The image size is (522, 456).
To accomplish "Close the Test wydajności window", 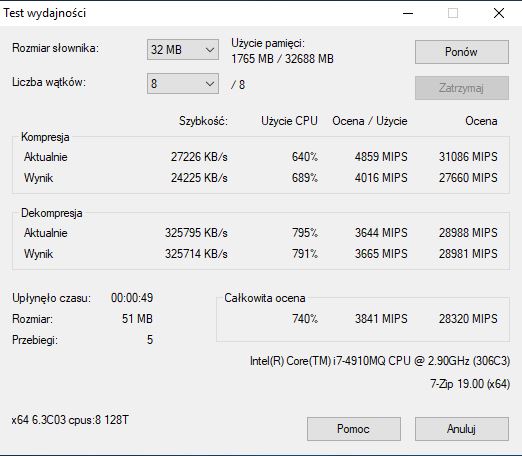I will click(499, 13).
